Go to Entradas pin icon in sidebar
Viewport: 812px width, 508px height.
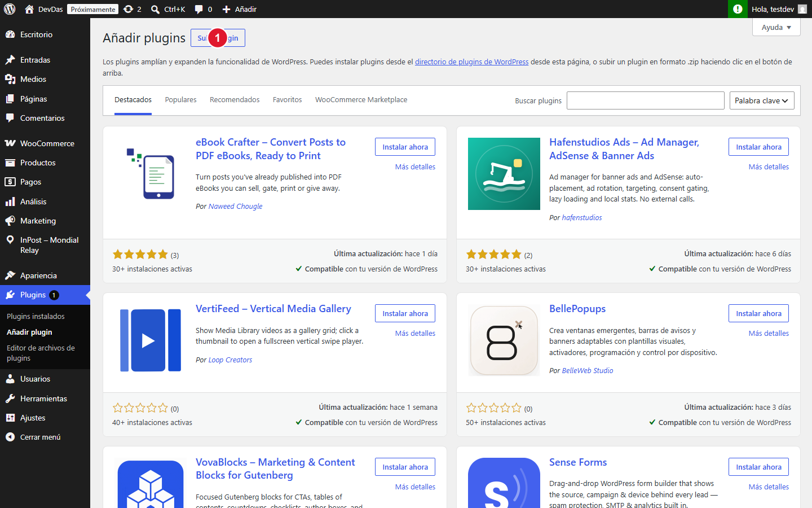[10, 60]
